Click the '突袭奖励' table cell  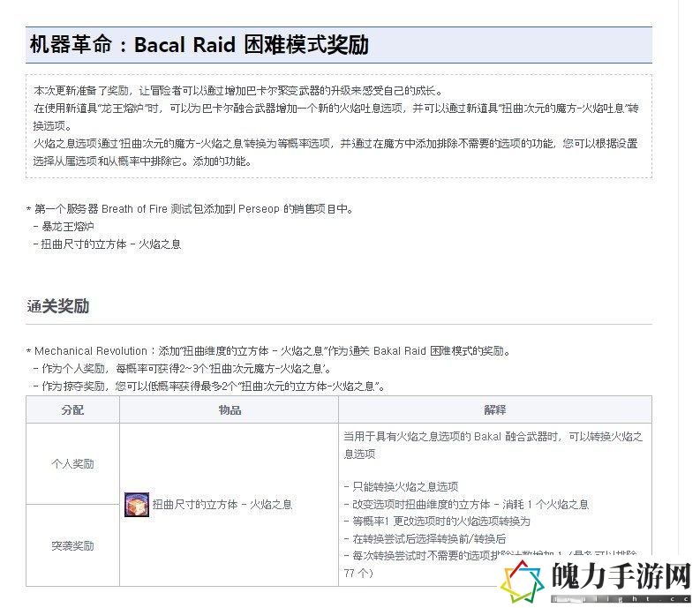(x=72, y=545)
